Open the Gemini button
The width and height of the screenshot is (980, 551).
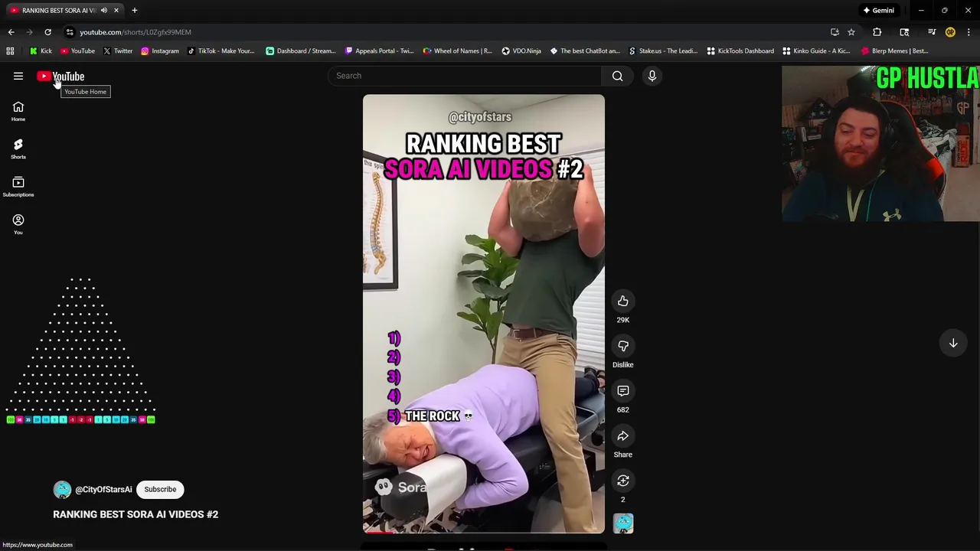pos(878,10)
